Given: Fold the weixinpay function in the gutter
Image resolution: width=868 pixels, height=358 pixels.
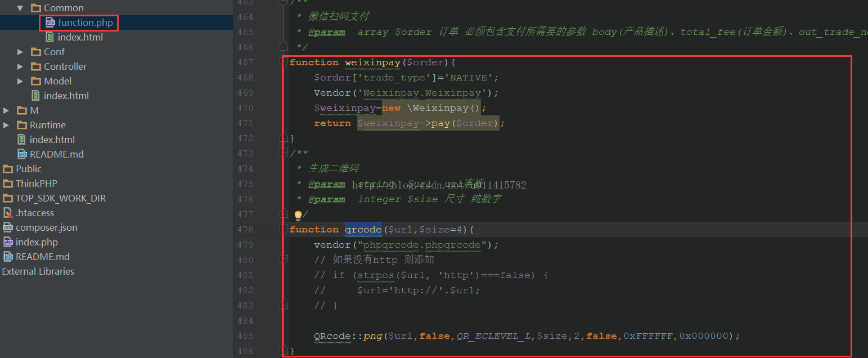Looking at the screenshot, I should (x=284, y=62).
